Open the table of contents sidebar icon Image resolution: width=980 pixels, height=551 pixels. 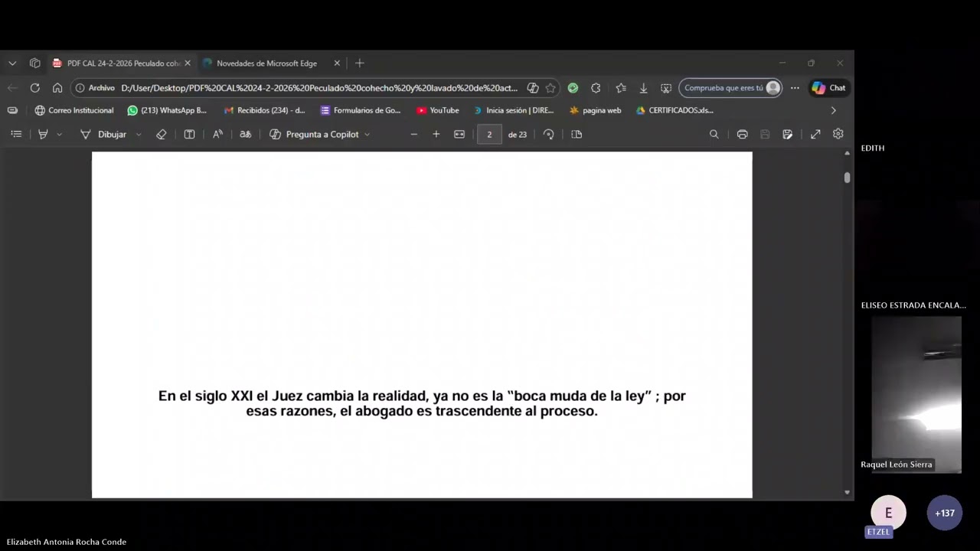16,134
